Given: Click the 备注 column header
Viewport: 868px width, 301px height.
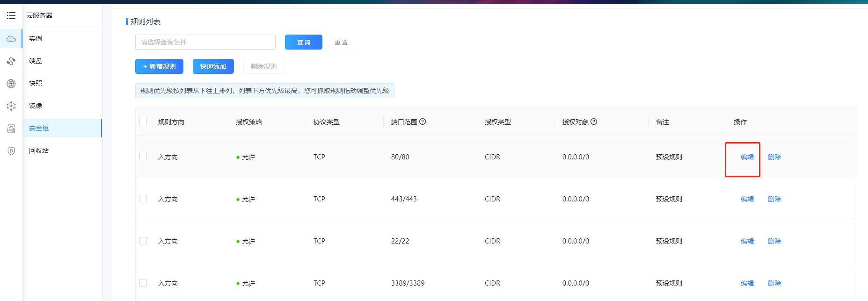Looking at the screenshot, I should (663, 122).
